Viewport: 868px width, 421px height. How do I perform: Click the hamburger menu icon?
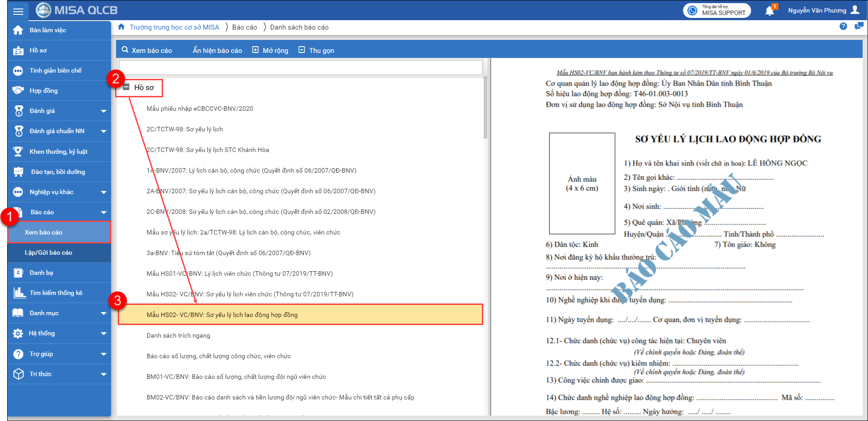pyautogui.click(x=18, y=11)
